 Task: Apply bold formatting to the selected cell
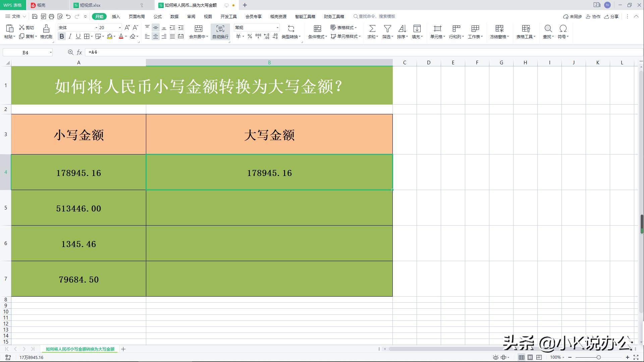pyautogui.click(x=62, y=37)
